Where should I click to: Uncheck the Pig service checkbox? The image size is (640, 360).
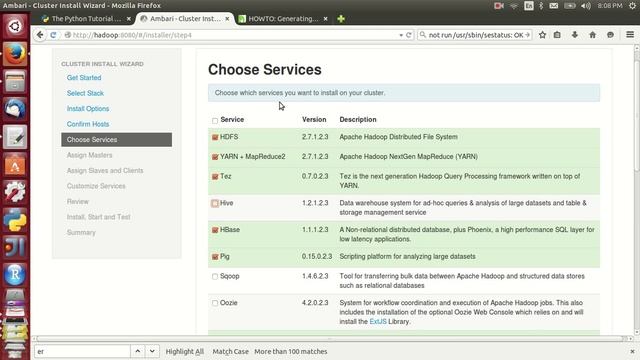(x=215, y=257)
